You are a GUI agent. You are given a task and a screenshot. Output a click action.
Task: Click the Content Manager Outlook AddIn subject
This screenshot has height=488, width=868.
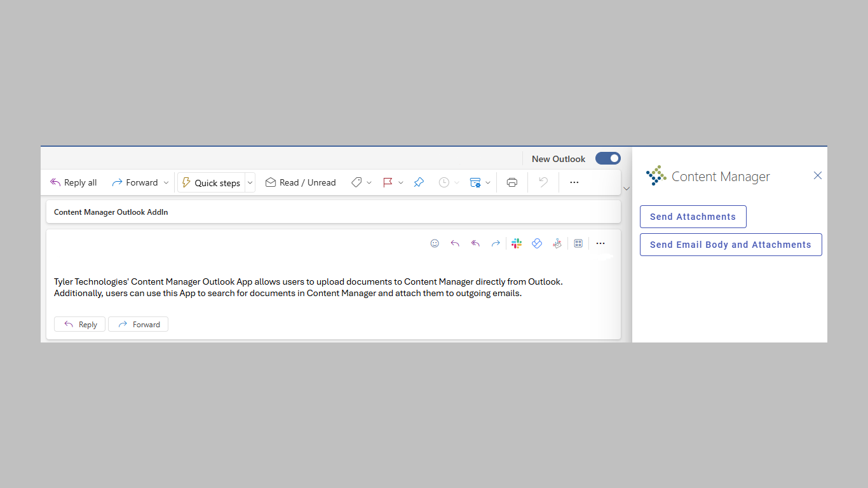[x=111, y=212]
